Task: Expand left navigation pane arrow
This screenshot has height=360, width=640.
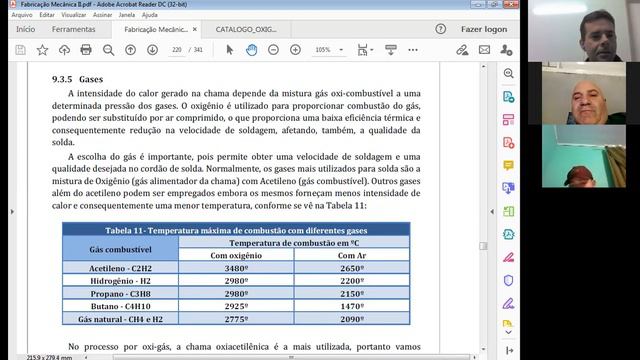Action: coord(12,211)
